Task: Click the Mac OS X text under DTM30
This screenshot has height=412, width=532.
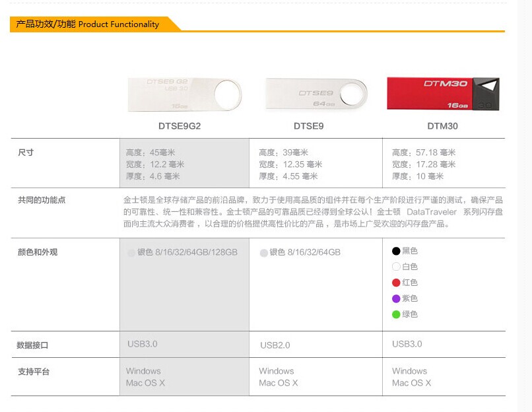Action: tap(412, 383)
